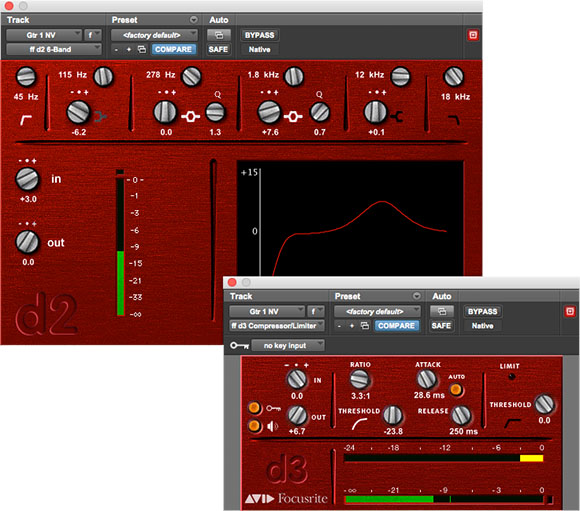Image resolution: width=580 pixels, height=511 pixels.
Task: Select next preset plus in d2 window
Action: 129,50
